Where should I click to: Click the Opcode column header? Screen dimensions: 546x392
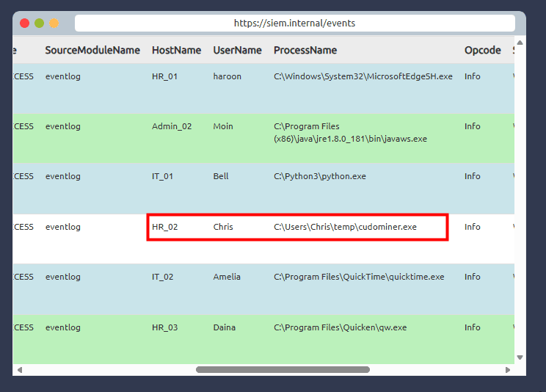(x=482, y=51)
